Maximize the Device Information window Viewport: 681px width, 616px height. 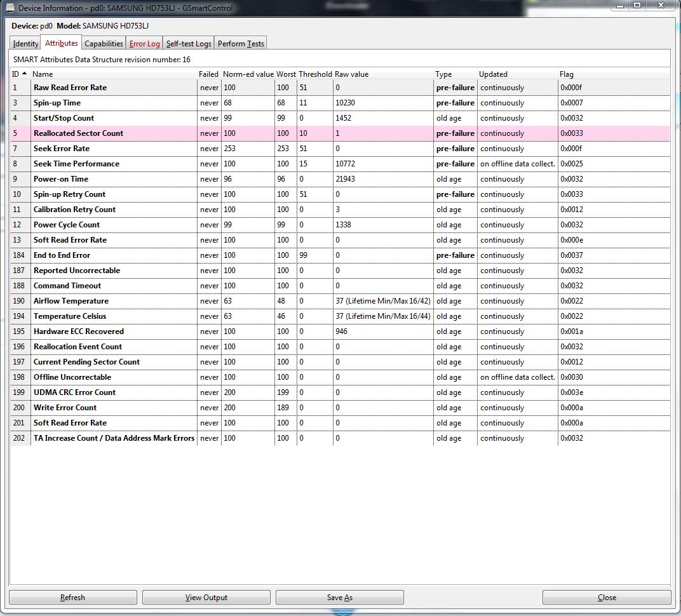click(x=637, y=6)
